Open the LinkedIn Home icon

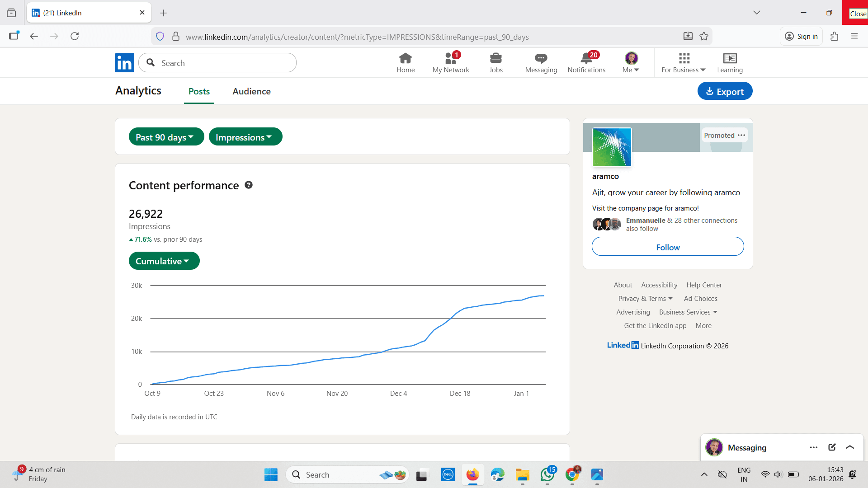click(406, 58)
